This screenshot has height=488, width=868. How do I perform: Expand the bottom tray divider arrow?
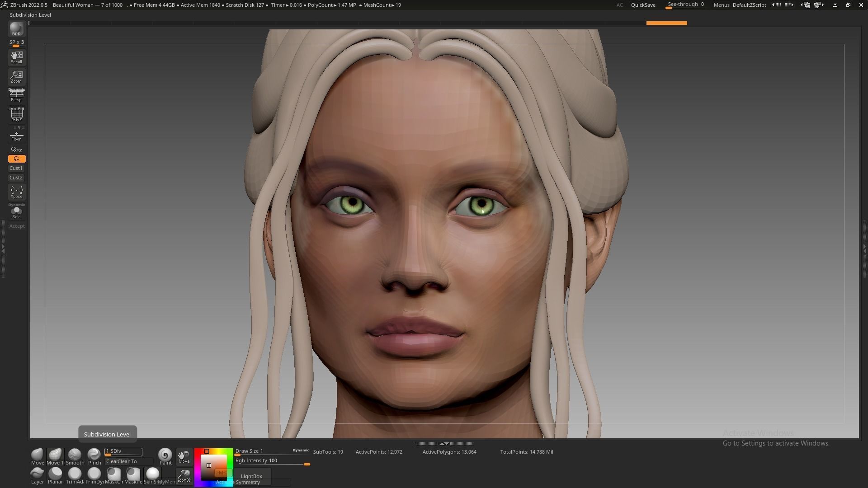tap(443, 444)
